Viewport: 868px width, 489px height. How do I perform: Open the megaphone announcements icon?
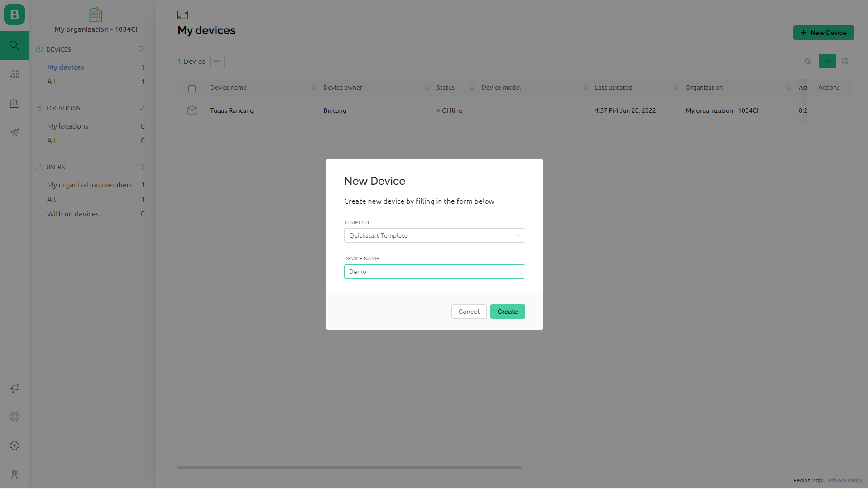point(14,388)
